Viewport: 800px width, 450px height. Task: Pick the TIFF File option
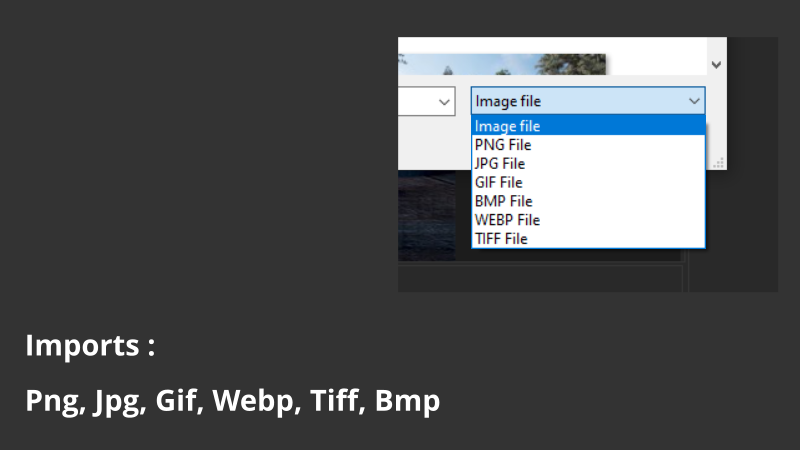pos(588,239)
